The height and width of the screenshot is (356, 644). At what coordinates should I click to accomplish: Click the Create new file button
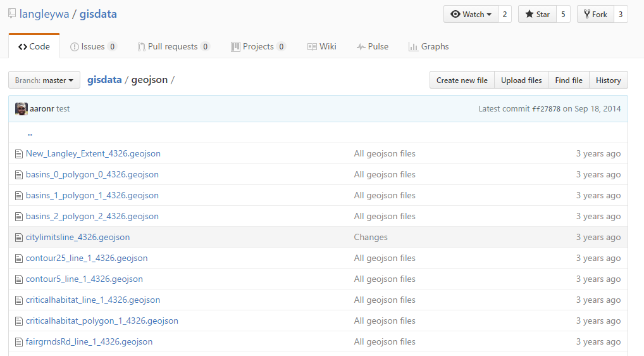462,80
